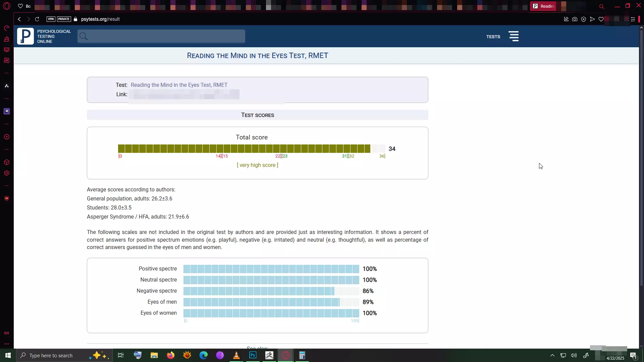Viewport: 644px width, 362px height.
Task: Open Bookmarks heart at tab bar left
Action: [20, 6]
